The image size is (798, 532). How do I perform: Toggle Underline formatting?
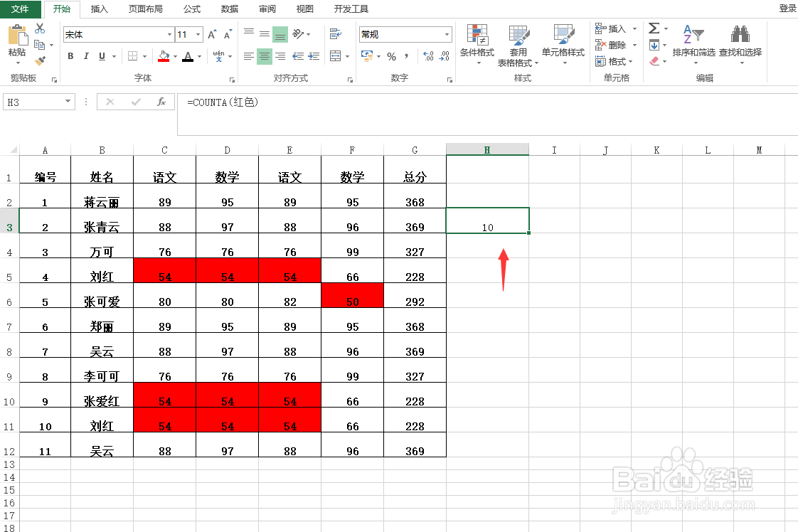pyautogui.click(x=102, y=56)
